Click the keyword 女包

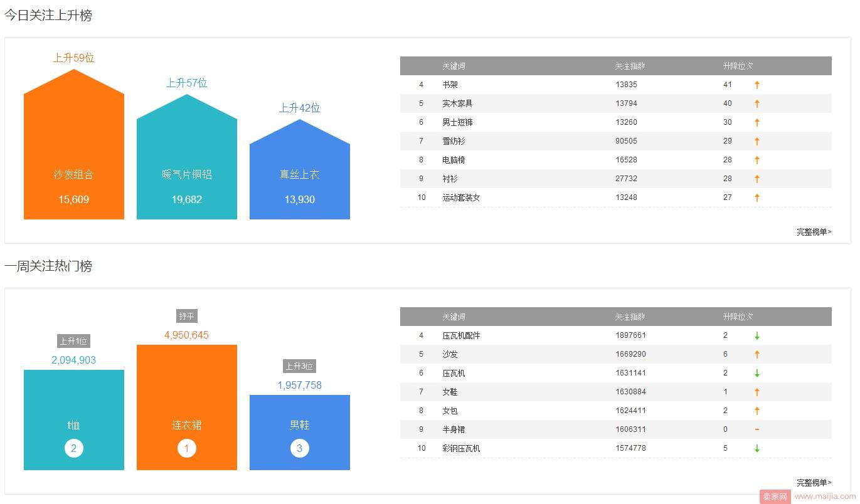[x=450, y=411]
